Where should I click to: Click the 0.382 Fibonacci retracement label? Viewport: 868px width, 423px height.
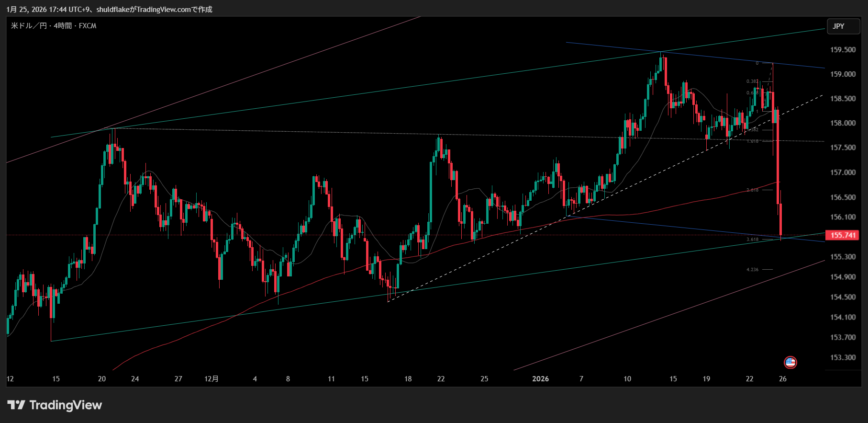pos(752,81)
